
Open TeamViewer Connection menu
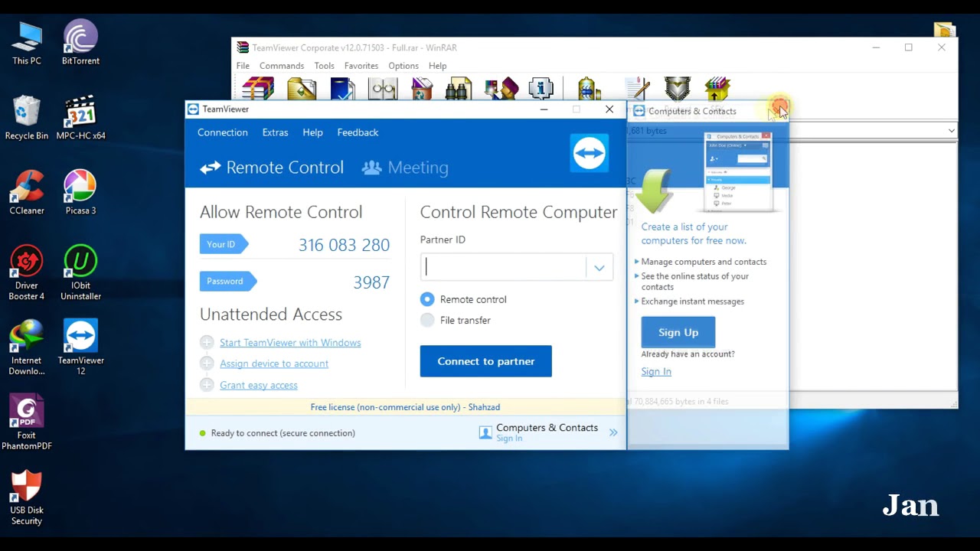pos(223,132)
